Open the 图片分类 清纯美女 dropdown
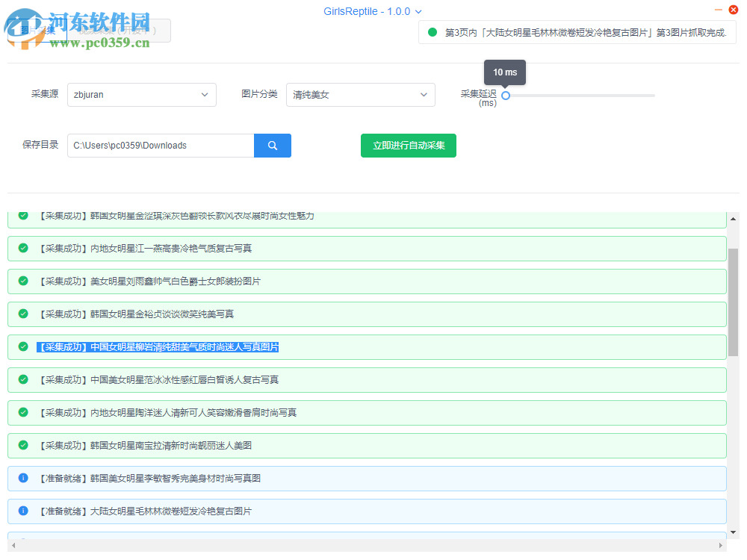This screenshot has width=747, height=560. [x=360, y=95]
